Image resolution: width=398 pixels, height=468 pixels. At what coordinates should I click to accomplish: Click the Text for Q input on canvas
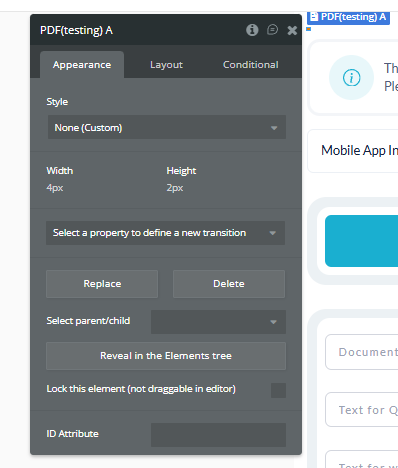362,410
